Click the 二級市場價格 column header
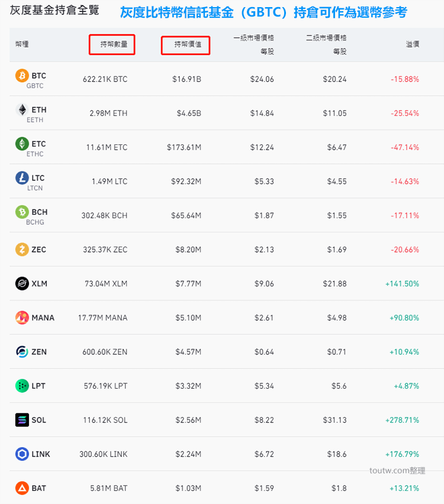 tap(326, 44)
